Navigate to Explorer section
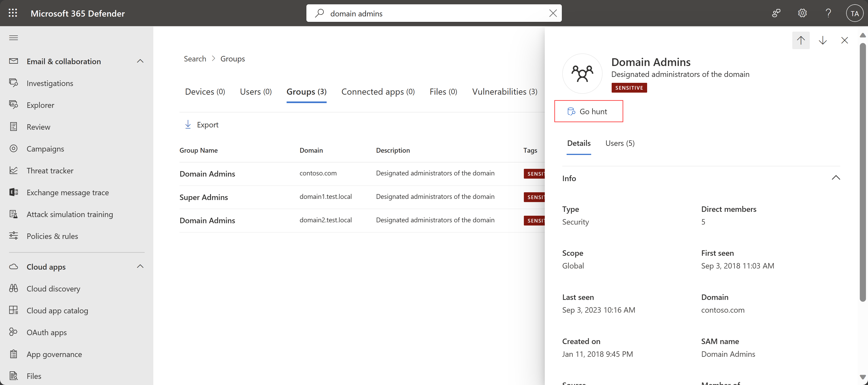The width and height of the screenshot is (868, 385). point(40,104)
